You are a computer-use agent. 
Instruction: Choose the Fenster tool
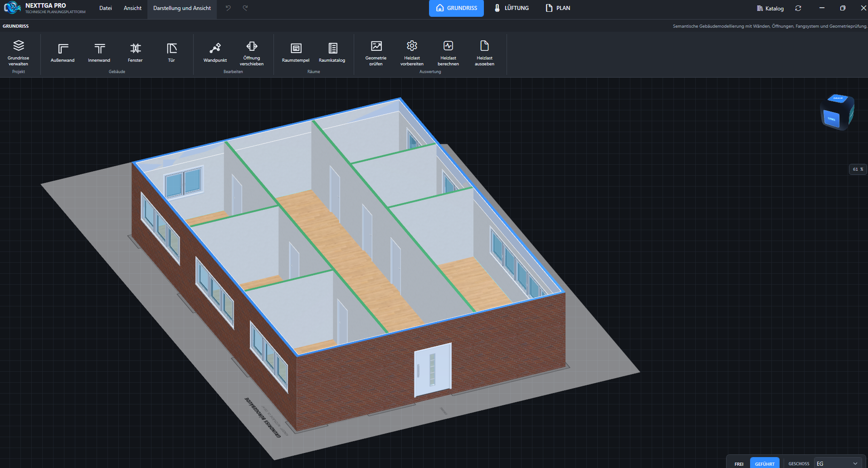(135, 53)
